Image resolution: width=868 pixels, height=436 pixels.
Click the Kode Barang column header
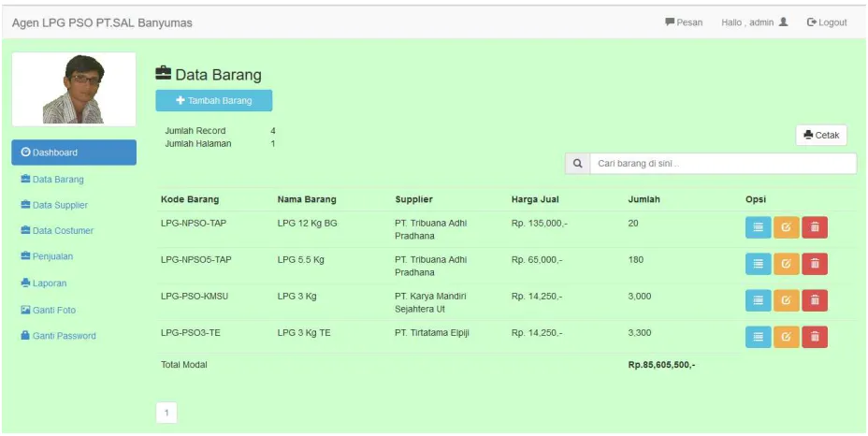click(190, 199)
